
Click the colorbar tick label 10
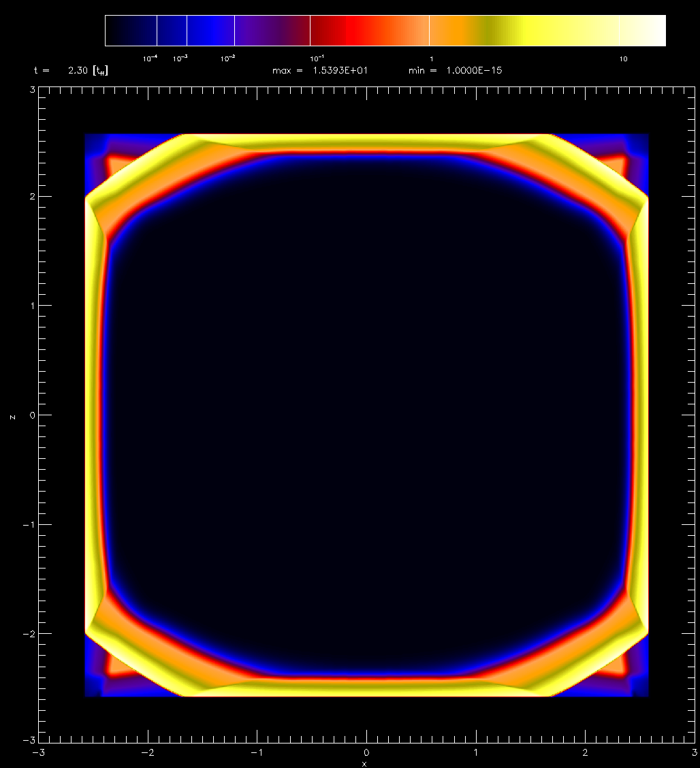(x=623, y=59)
